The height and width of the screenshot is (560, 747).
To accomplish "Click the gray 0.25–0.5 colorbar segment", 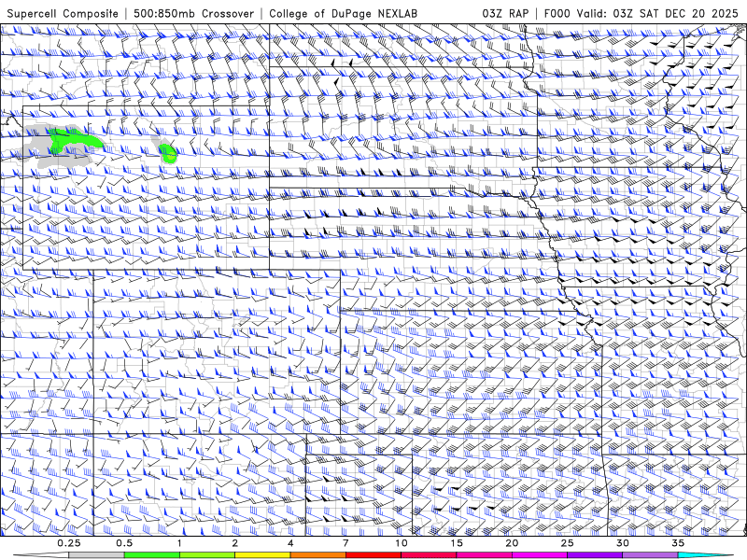I will [x=96, y=555].
